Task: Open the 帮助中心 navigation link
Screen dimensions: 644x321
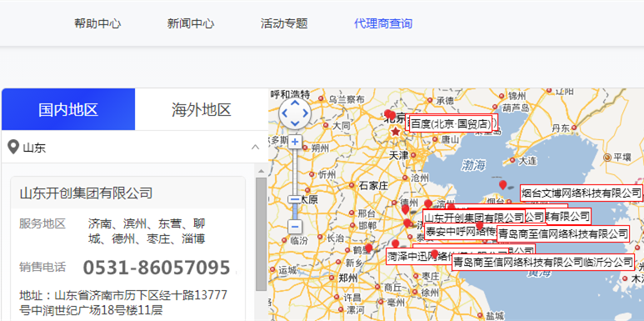Action: coord(97,23)
